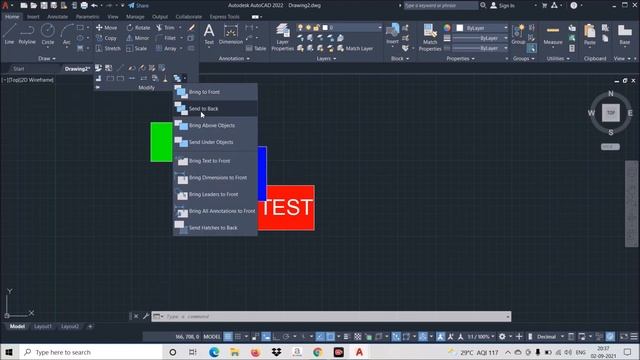This screenshot has height=360, width=640.
Task: Open the Customization menu in the status bar
Action: [634, 337]
